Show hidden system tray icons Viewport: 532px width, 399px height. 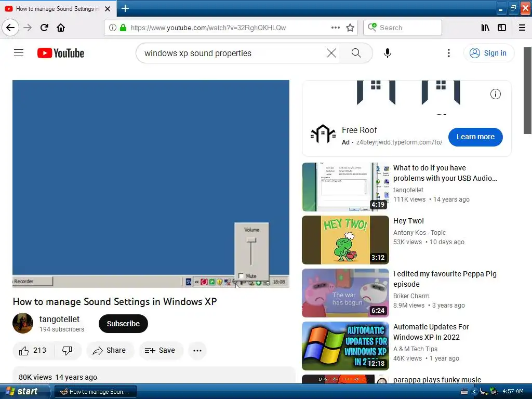click(x=474, y=392)
